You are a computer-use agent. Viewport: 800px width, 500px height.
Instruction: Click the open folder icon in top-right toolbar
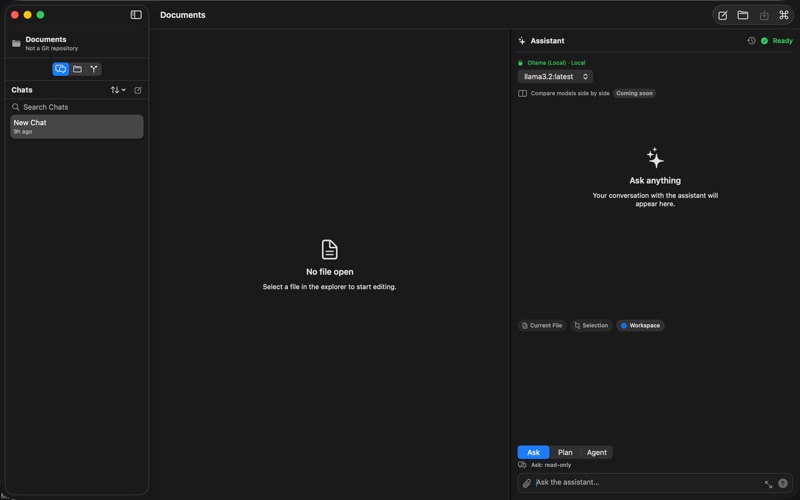(x=743, y=15)
